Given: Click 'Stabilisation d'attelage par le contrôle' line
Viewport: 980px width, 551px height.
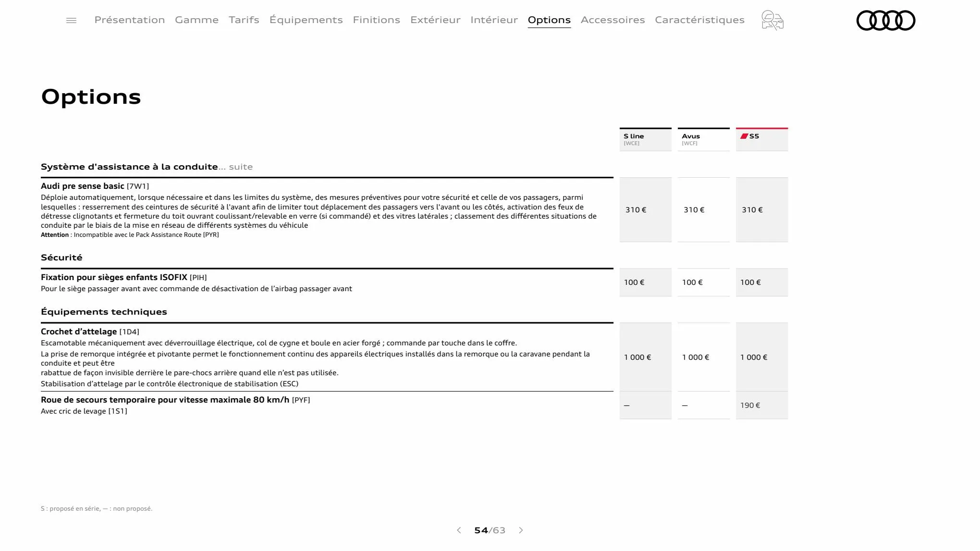Looking at the screenshot, I should pyautogui.click(x=170, y=384).
